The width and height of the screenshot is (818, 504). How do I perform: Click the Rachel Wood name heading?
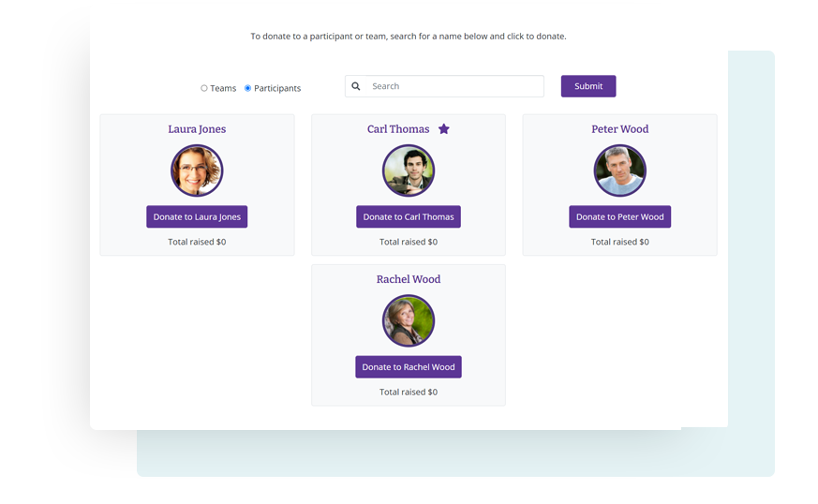click(x=409, y=279)
